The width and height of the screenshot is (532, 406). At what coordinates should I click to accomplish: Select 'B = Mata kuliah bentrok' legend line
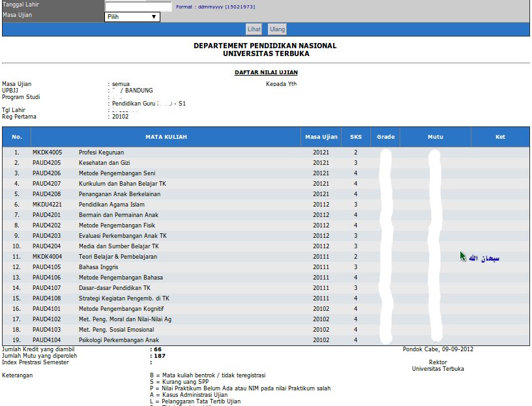pyautogui.click(x=207, y=375)
